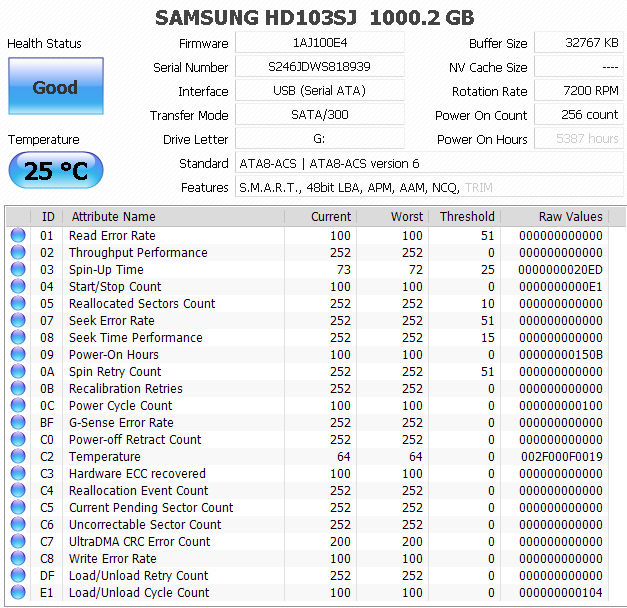Click status orb for Load/Unload Cycle Count
Screen dimensions: 627x608
click(x=18, y=592)
